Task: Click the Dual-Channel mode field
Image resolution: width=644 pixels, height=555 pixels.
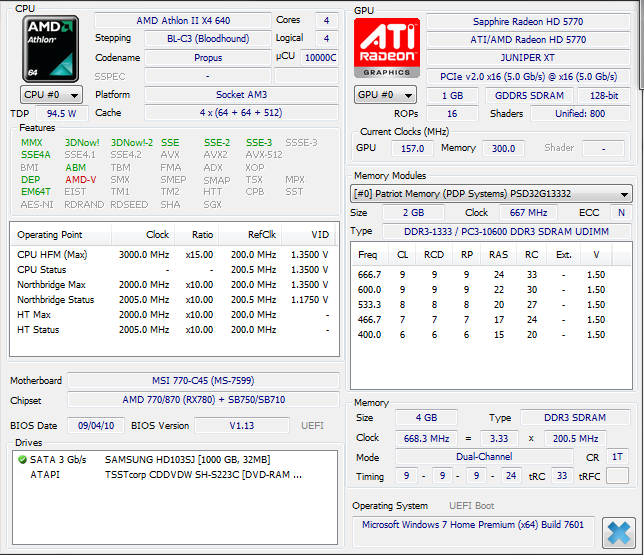Action: click(484, 456)
